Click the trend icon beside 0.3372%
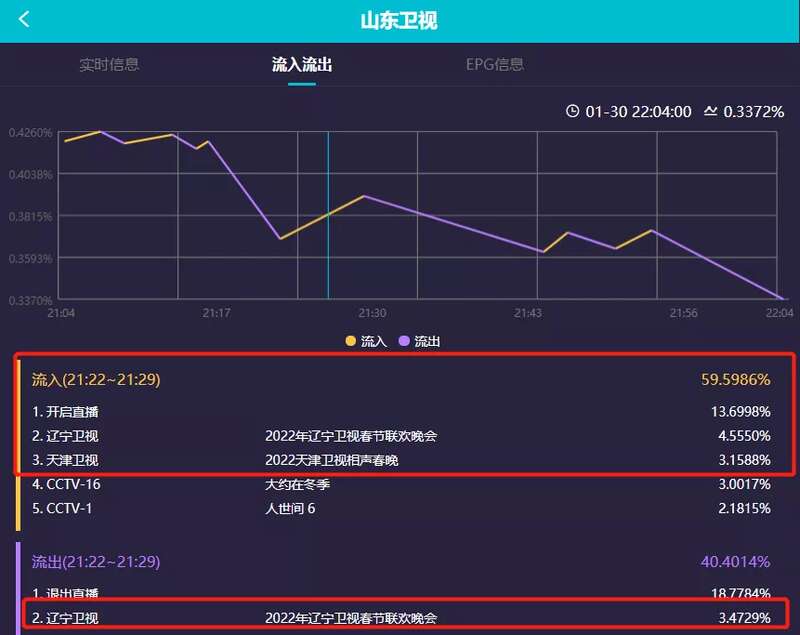 tap(710, 111)
